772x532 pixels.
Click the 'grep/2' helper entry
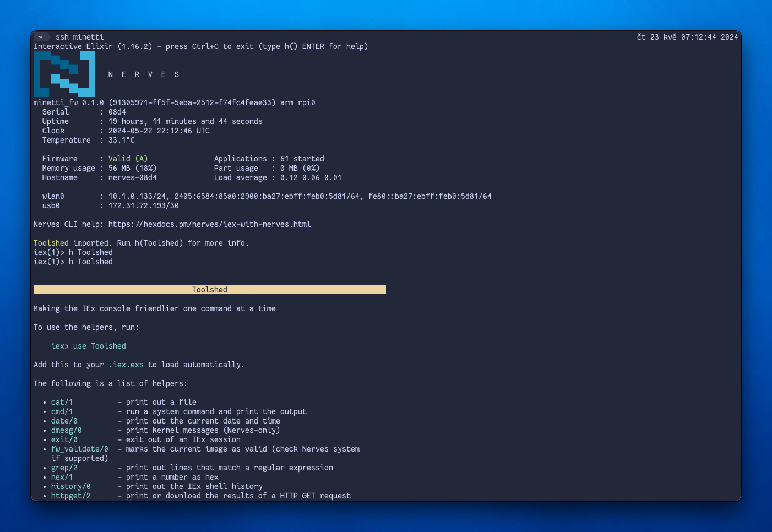[x=64, y=468]
